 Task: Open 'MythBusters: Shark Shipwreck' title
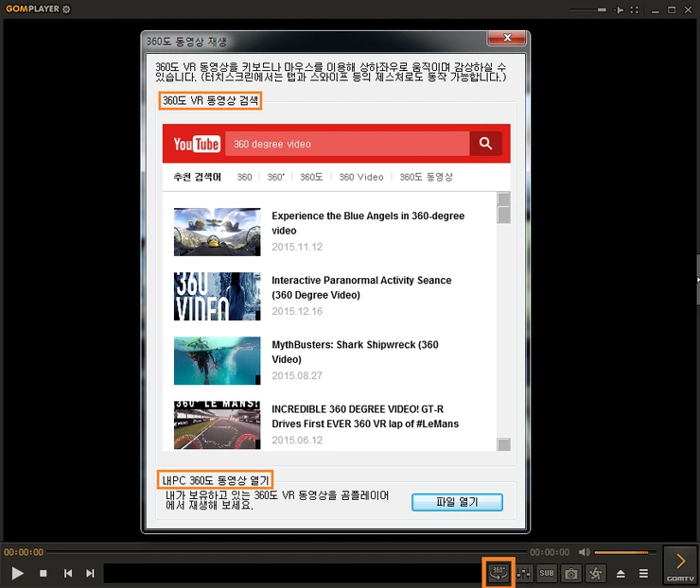(355, 352)
